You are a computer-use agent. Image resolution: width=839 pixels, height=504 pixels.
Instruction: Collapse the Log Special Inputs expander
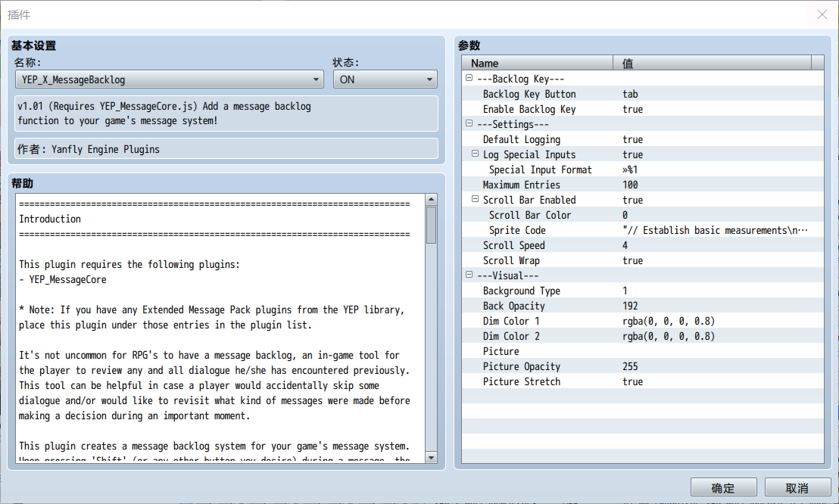coord(475,154)
